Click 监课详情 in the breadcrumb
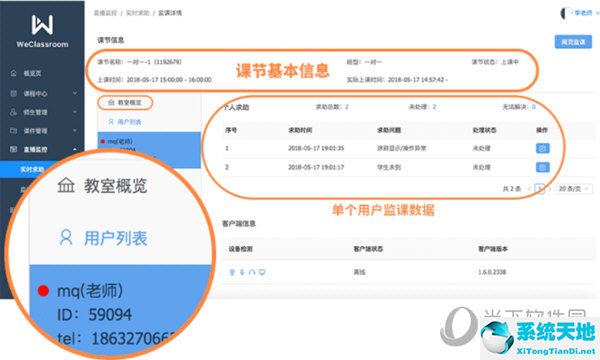Image resolution: width=600 pixels, height=360 pixels. (x=170, y=13)
